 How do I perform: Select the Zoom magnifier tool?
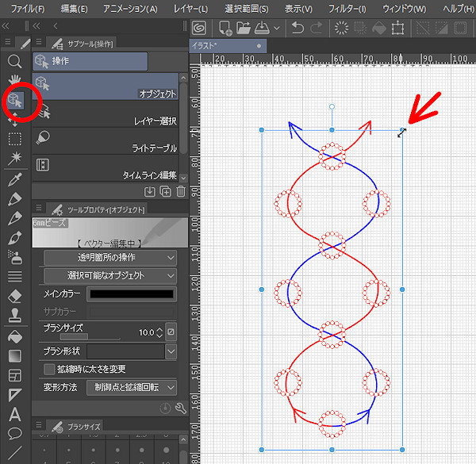coord(14,62)
